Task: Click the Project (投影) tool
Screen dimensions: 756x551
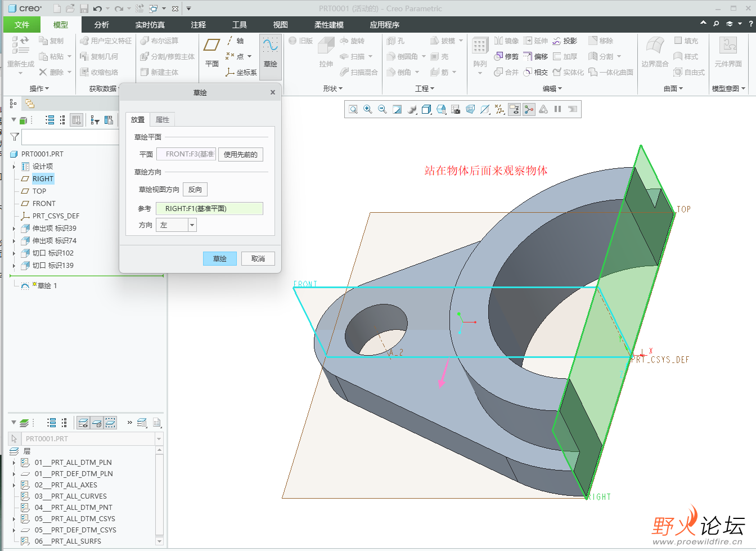Action: click(565, 41)
